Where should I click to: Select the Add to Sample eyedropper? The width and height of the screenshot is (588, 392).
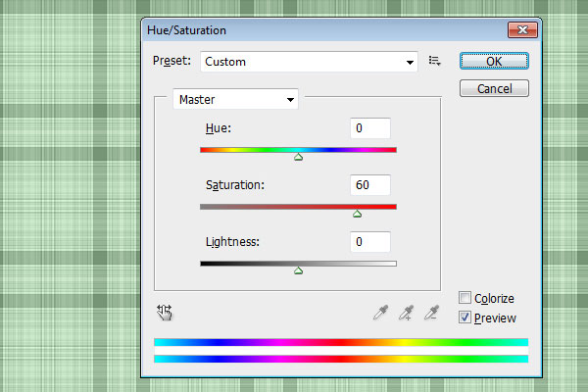[406, 313]
